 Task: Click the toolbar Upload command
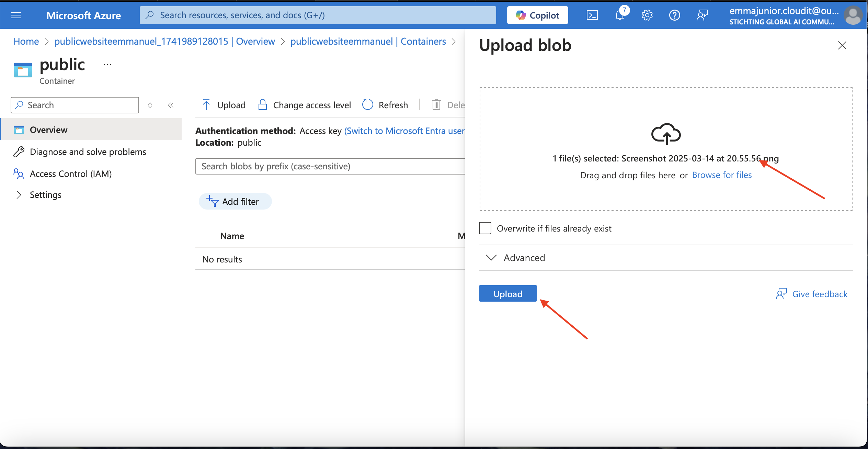click(x=224, y=105)
